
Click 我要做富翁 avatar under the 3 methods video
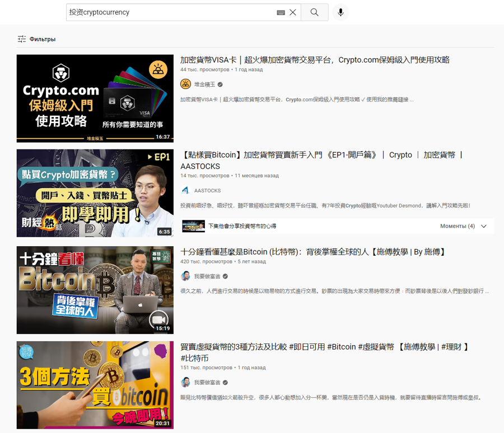point(186,383)
